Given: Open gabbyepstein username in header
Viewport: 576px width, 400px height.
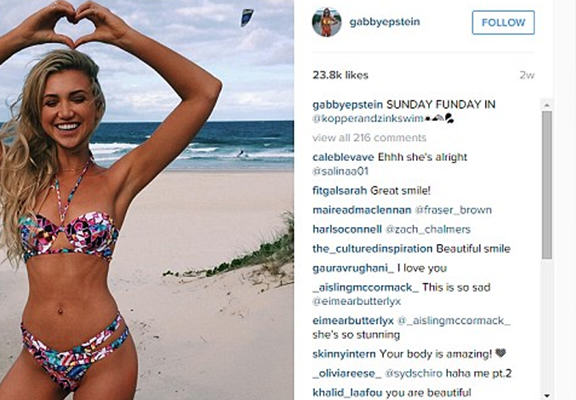Looking at the screenshot, I should (x=385, y=22).
